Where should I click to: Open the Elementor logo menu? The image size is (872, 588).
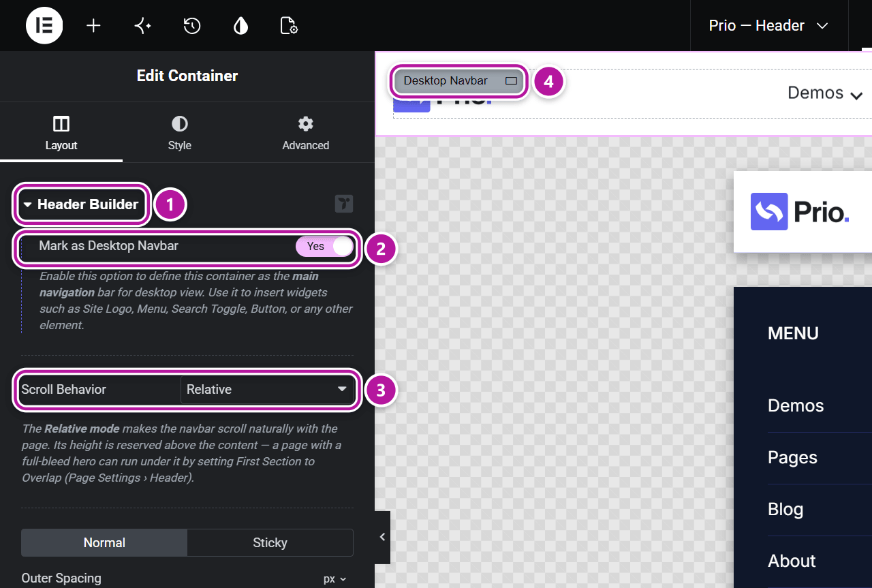click(x=44, y=26)
